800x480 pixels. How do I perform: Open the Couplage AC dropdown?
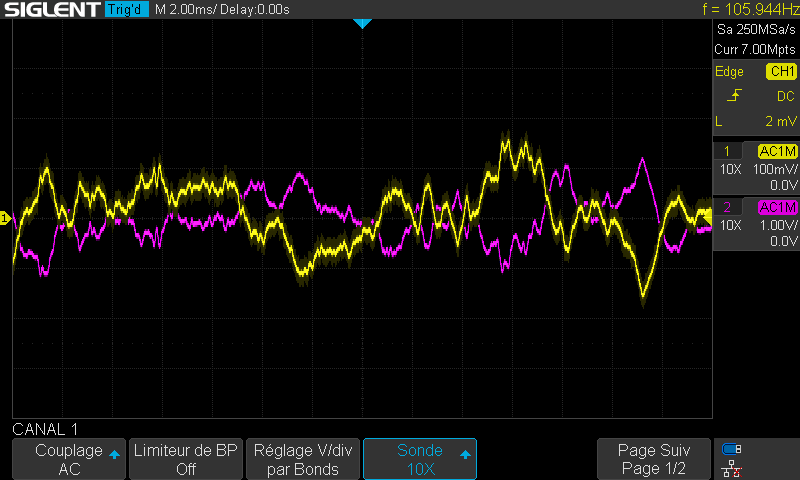pos(69,459)
